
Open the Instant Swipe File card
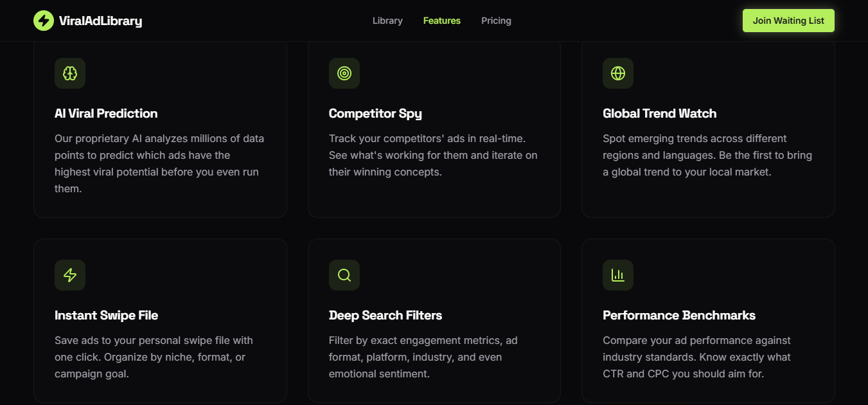[x=160, y=321]
